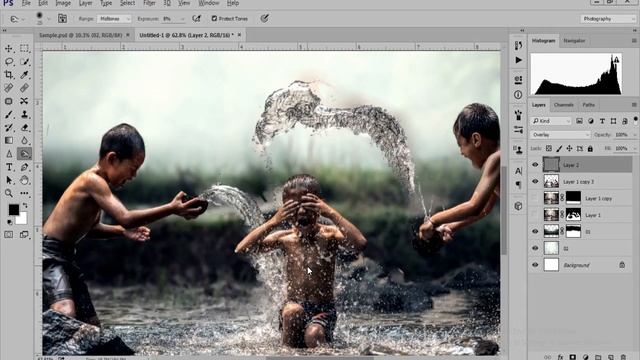Select the Eraser tool
The height and width of the screenshot is (360, 640).
24,127
